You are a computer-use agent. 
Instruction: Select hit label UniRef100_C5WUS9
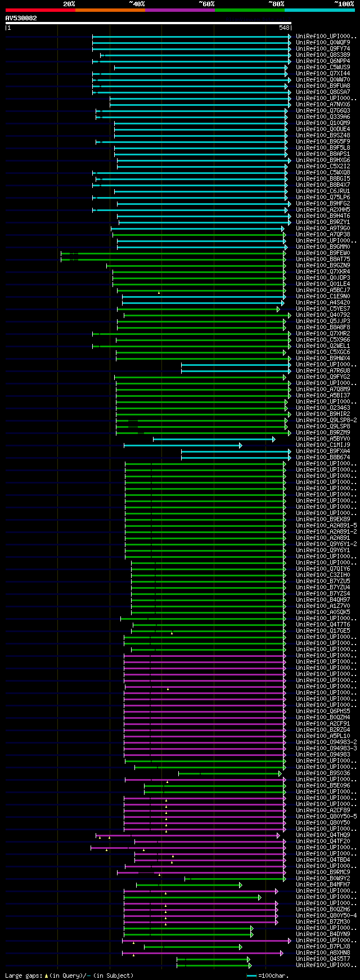point(323,68)
